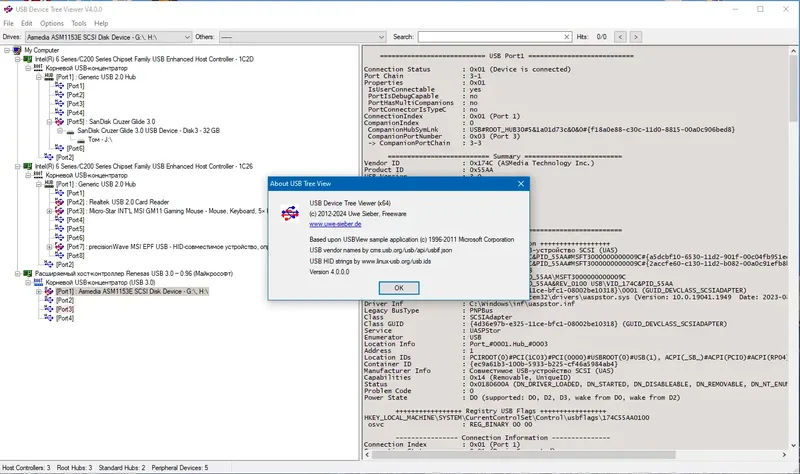Click the Asmedia ASM1153E SCSI Disk Device icon
The image size is (800, 474).
pyautogui.click(x=49, y=291)
